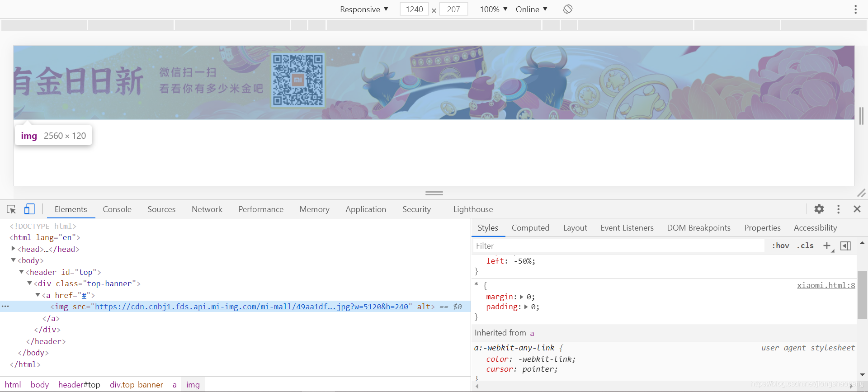Open the Application tab

tap(366, 209)
